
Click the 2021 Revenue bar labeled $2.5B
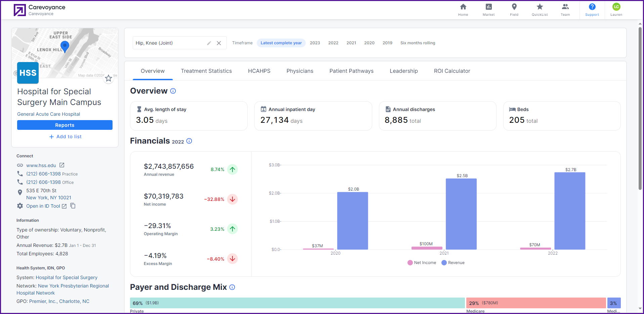(461, 214)
